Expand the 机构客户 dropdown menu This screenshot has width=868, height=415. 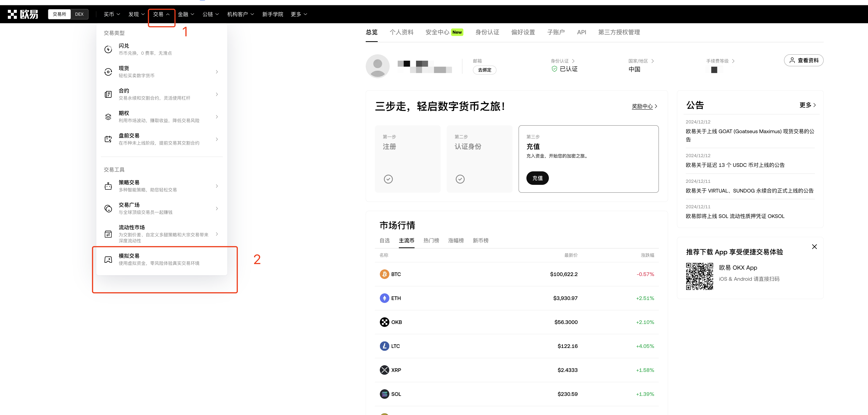pos(241,14)
